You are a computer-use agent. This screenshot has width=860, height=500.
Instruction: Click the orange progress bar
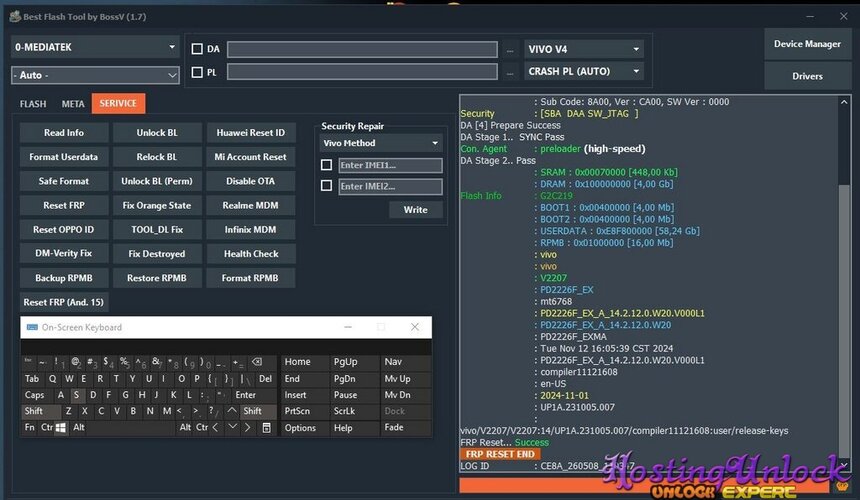coord(644,485)
